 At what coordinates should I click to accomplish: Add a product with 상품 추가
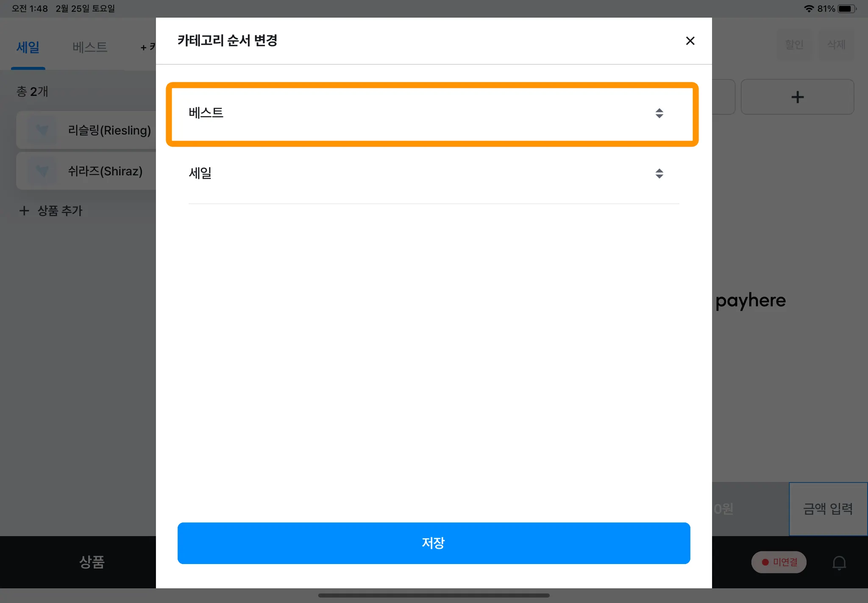tap(51, 211)
